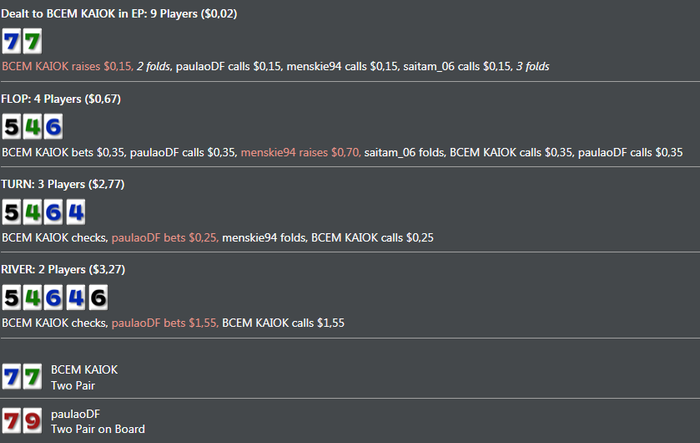Click the blue 7 in the dealt hand

point(12,41)
